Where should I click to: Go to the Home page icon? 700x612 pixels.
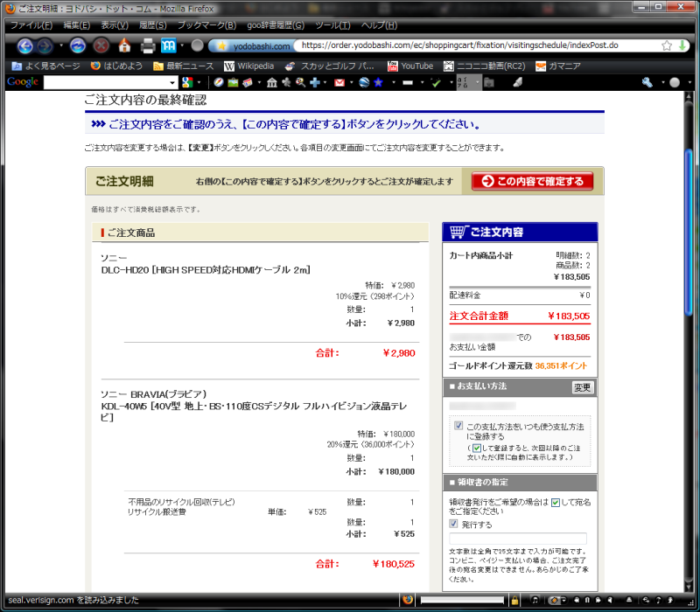[x=124, y=45]
